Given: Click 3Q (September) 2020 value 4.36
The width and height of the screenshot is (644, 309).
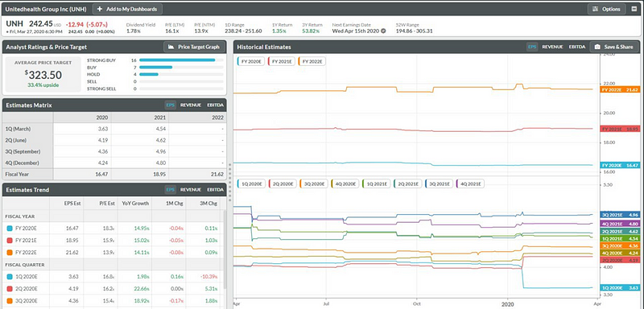Looking at the screenshot, I should tap(102, 151).
